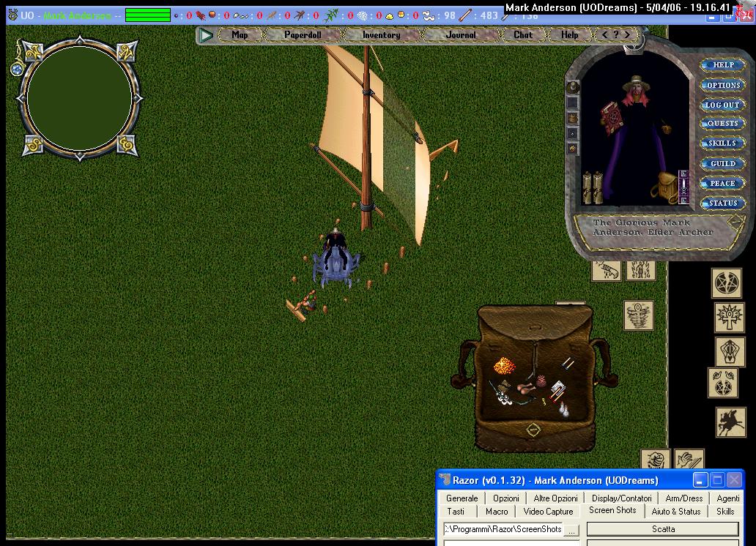
Task: Minimize the backpack container gump
Action: click(x=533, y=430)
